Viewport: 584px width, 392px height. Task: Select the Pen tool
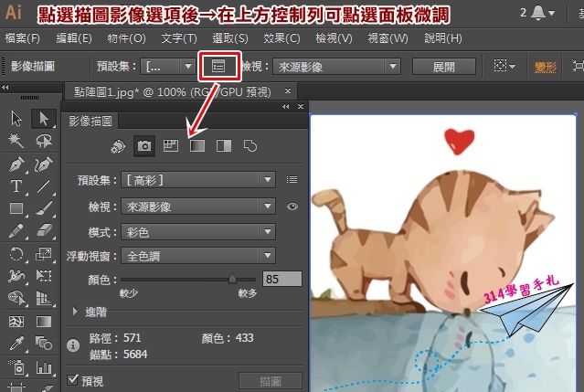16,164
